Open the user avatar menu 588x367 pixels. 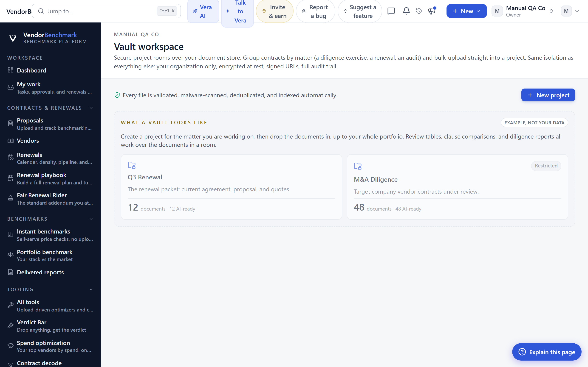coord(570,11)
